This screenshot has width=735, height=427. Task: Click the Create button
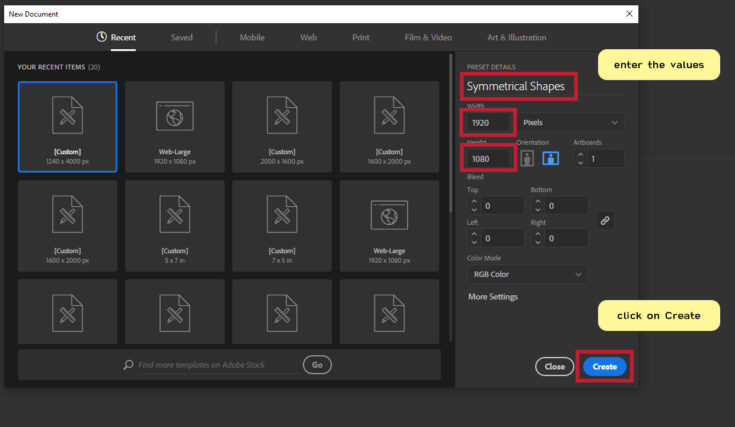(604, 367)
